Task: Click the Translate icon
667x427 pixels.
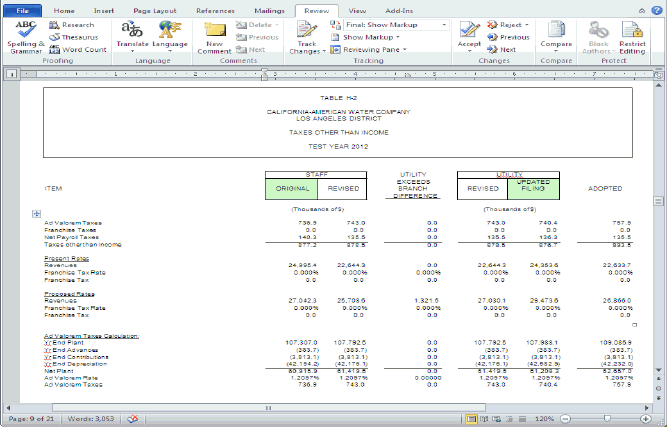Action: (133, 32)
